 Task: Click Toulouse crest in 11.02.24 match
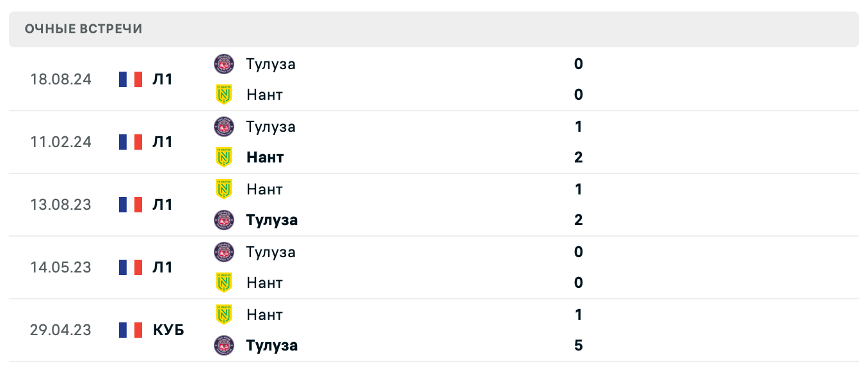[x=224, y=127]
